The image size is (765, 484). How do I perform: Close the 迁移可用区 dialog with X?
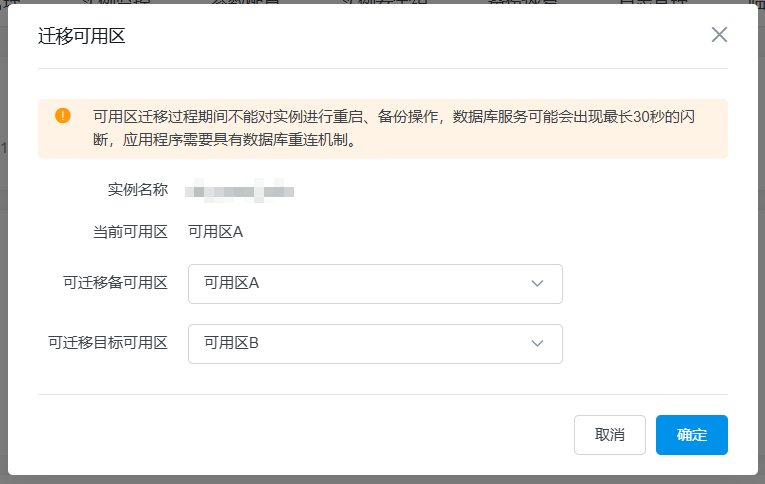[x=719, y=35]
